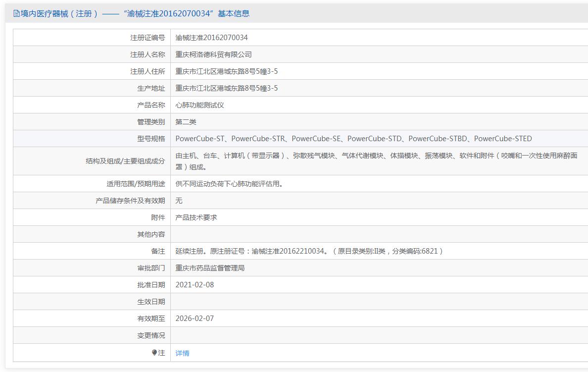Select intended use 供不同运动负荷下心肺功能评估用
588x372 pixels.
(x=229, y=184)
